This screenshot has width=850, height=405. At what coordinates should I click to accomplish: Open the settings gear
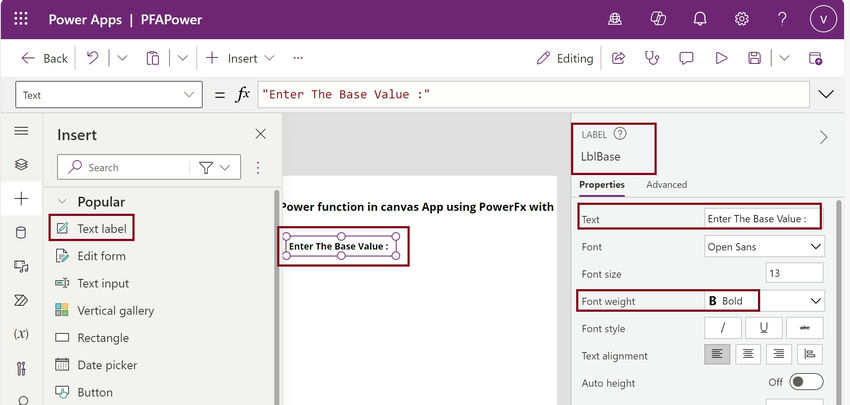[x=742, y=20]
